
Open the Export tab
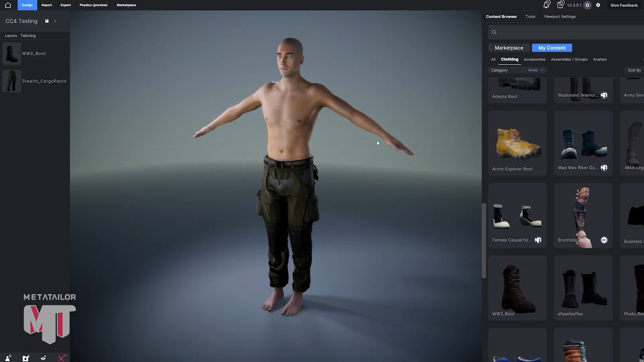66,5
